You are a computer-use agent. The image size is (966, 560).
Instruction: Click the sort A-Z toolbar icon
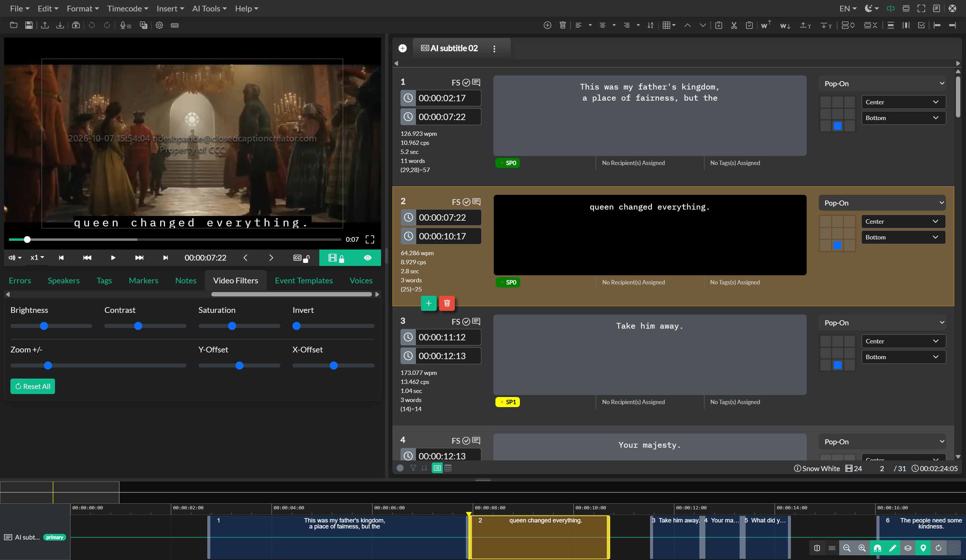pos(650,25)
